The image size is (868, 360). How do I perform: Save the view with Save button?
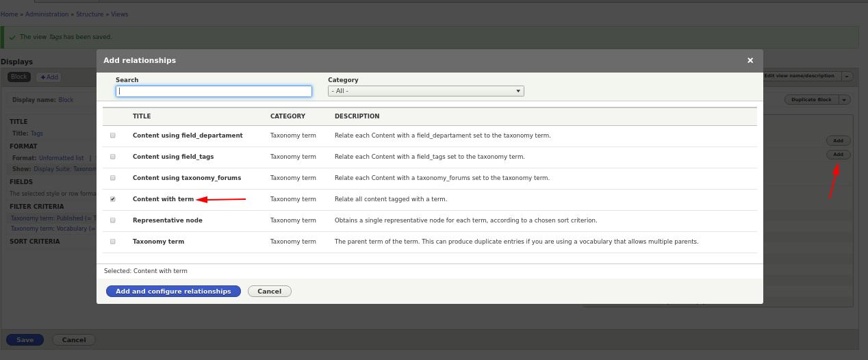25,339
